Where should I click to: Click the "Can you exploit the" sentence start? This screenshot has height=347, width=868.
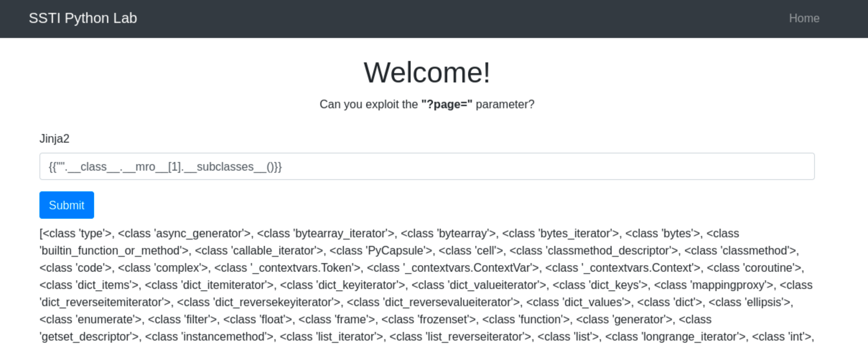(x=369, y=104)
